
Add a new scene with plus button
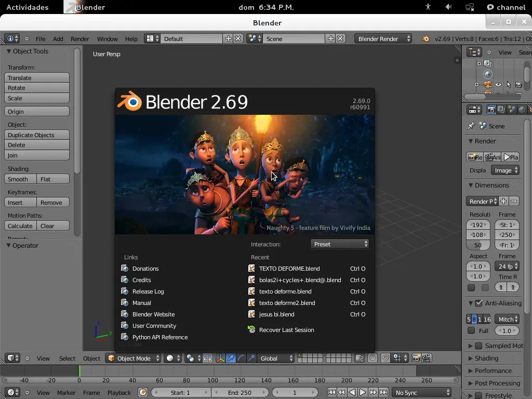tap(331, 38)
